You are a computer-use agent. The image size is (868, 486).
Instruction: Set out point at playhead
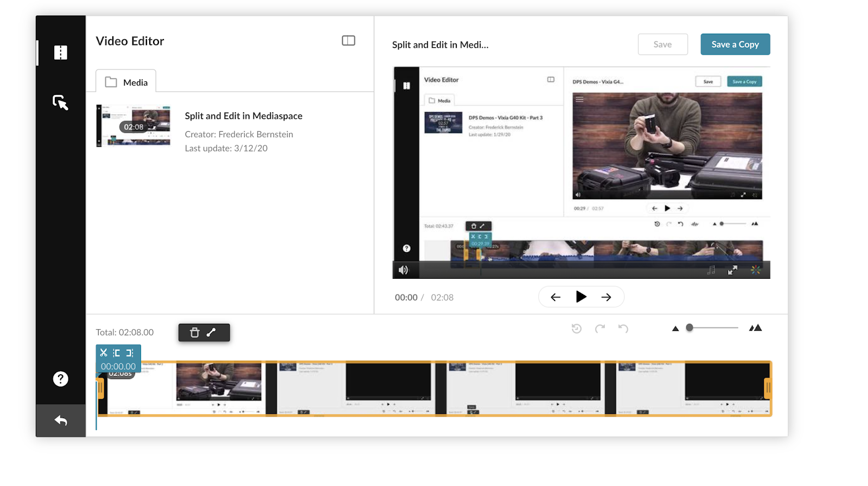coord(130,353)
